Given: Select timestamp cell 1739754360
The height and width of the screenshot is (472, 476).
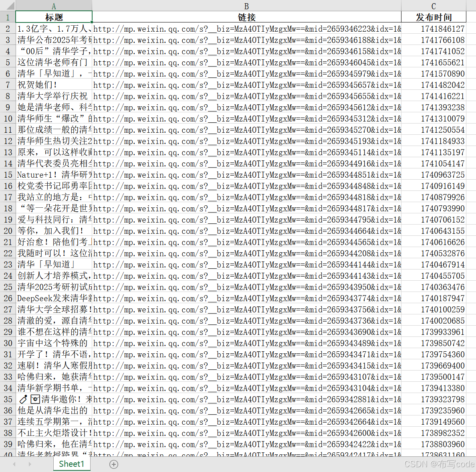Looking at the screenshot, I should [434, 355].
